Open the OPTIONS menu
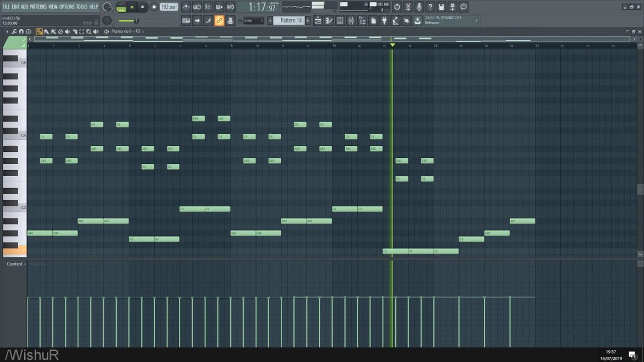 pyautogui.click(x=67, y=7)
